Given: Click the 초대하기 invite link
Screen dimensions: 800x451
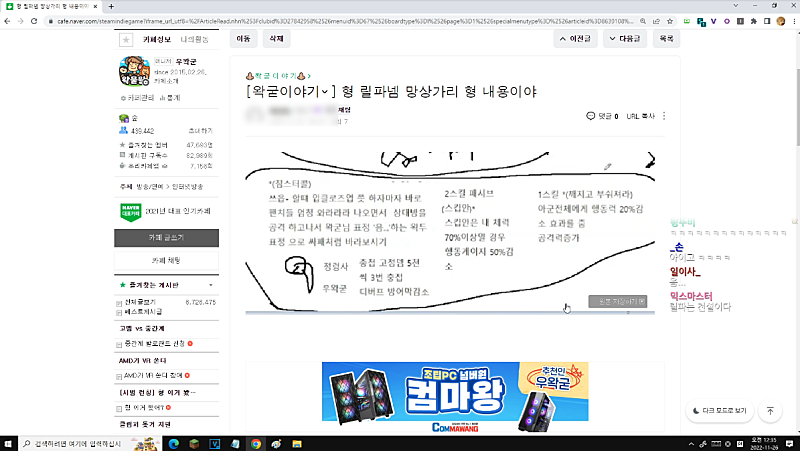Looking at the screenshot, I should pyautogui.click(x=201, y=131).
